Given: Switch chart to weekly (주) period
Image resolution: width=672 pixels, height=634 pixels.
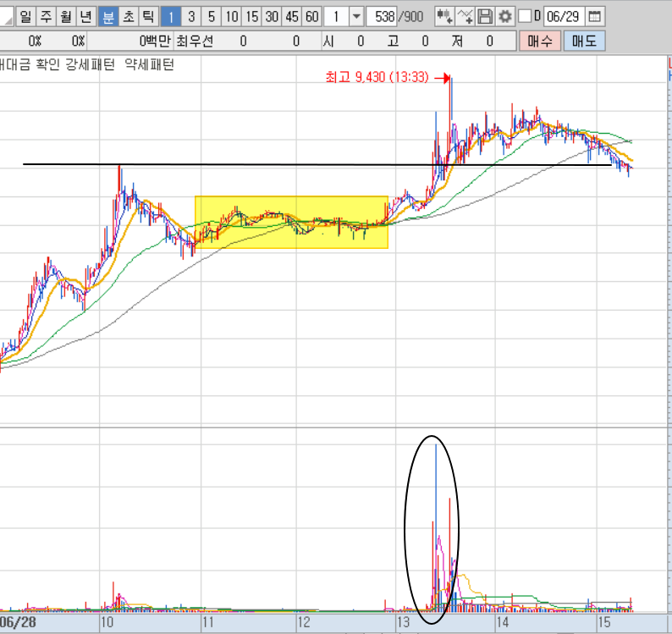Looking at the screenshot, I should tap(46, 17).
